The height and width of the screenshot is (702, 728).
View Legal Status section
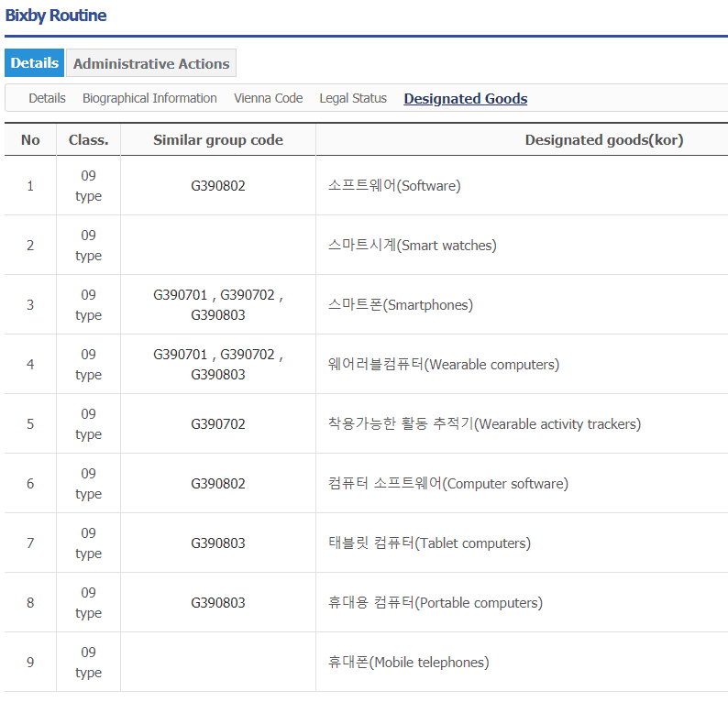pyautogui.click(x=353, y=98)
